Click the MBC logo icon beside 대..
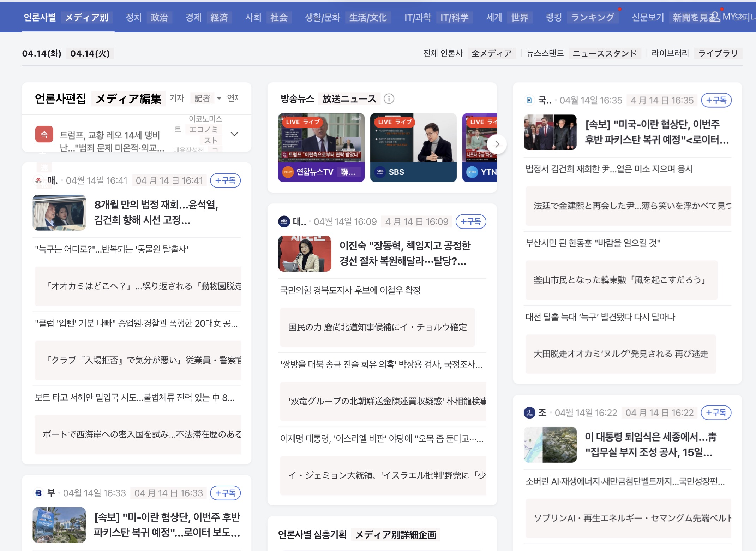 (x=284, y=221)
